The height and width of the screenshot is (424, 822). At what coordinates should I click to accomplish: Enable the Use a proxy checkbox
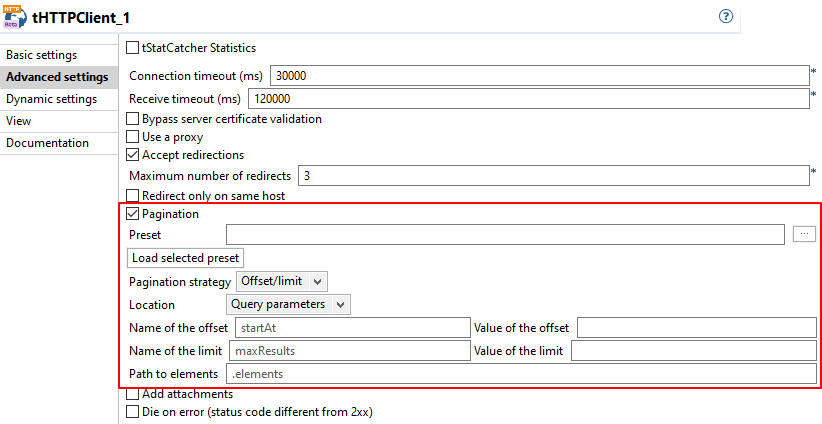point(133,137)
